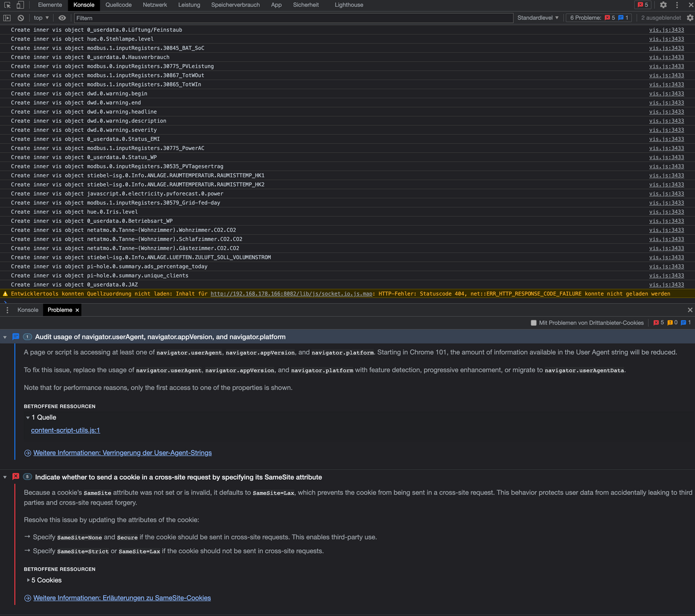Open the Leistung tab

click(189, 5)
